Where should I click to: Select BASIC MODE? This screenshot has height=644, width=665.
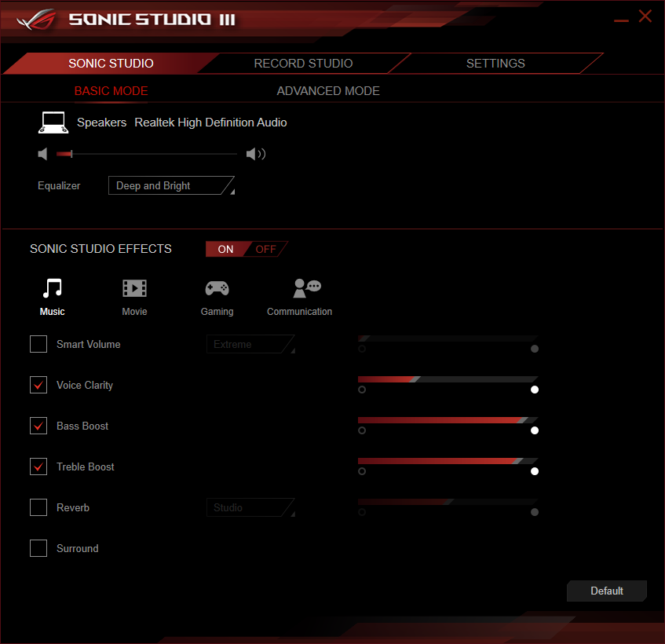[111, 91]
